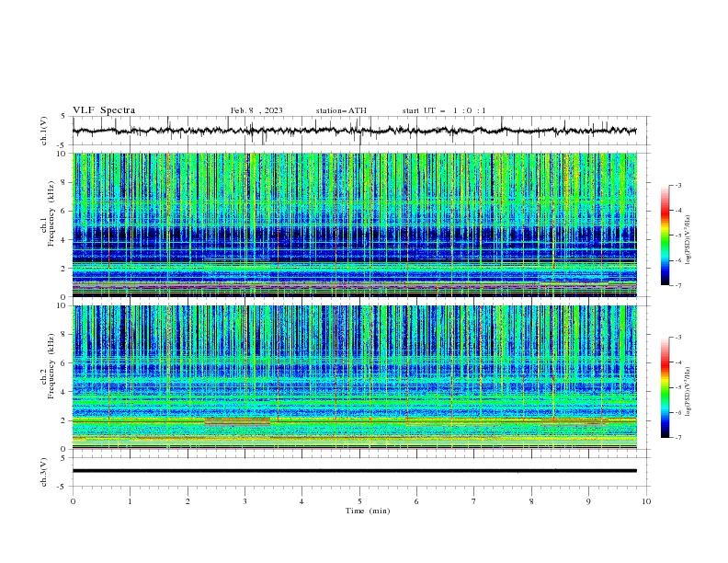
Task: Click time axis tick label "3"
Action: 245,501
